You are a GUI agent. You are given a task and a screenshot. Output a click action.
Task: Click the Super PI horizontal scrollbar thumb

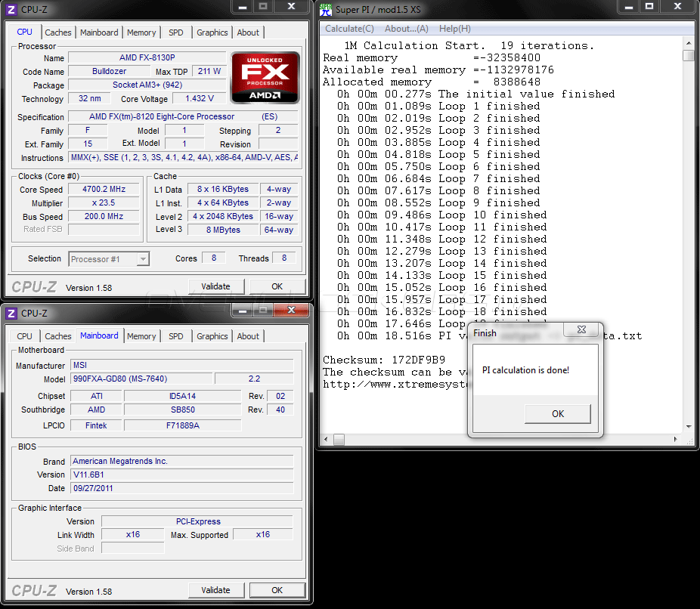pos(339,440)
